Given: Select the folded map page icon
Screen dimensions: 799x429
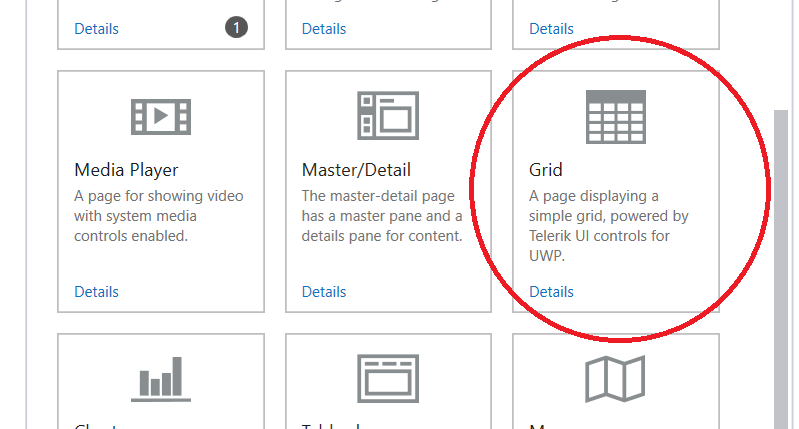Looking at the screenshot, I should click(615, 379).
